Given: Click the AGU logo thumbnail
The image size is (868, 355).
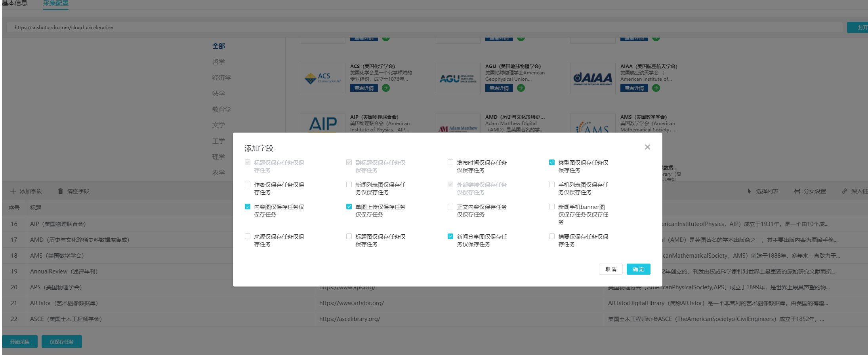Looking at the screenshot, I should tap(458, 78).
